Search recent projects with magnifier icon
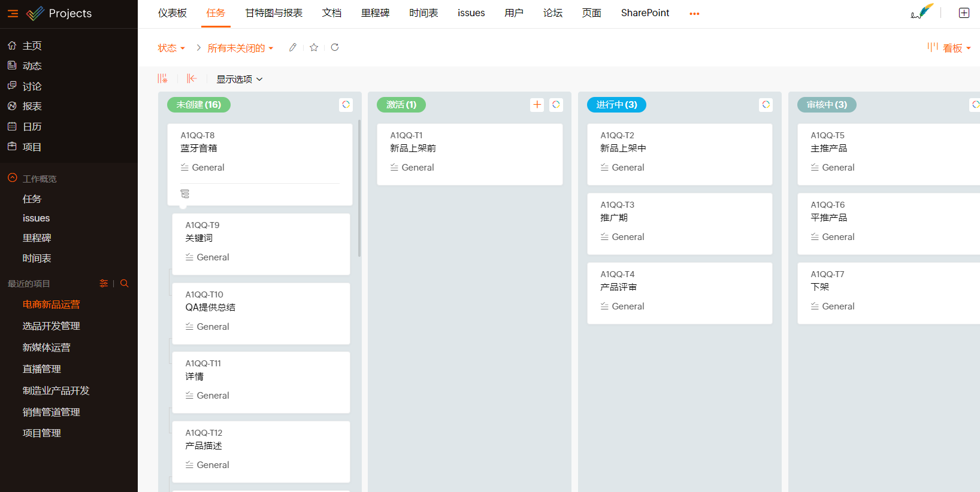980x492 pixels. 125,284
